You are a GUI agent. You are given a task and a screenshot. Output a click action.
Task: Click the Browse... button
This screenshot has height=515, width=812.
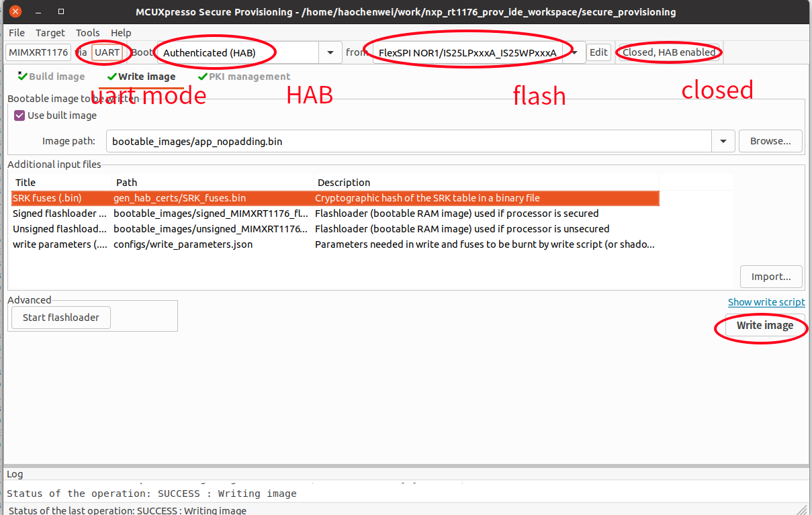pyautogui.click(x=770, y=141)
